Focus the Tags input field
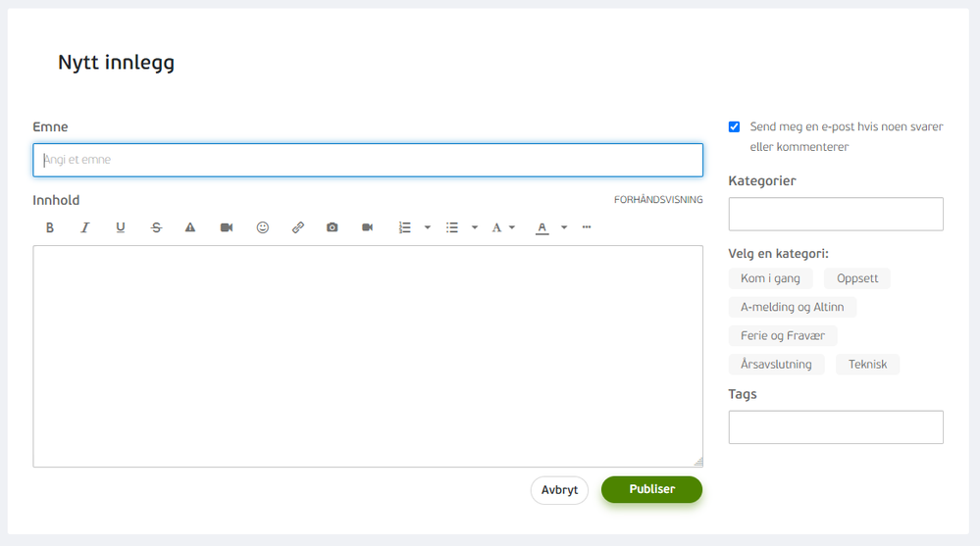Screen dimensions: 980x546 836,427
